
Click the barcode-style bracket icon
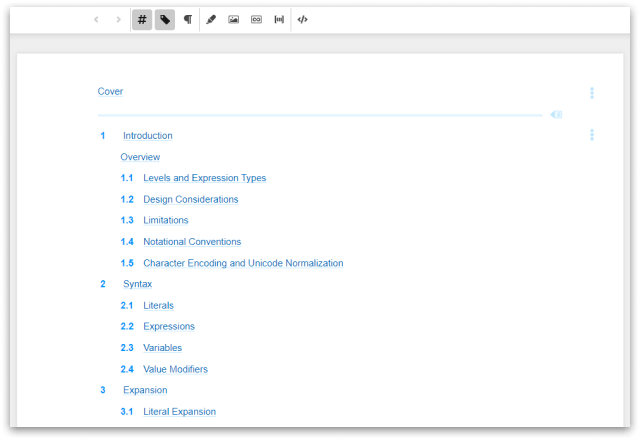tap(279, 19)
